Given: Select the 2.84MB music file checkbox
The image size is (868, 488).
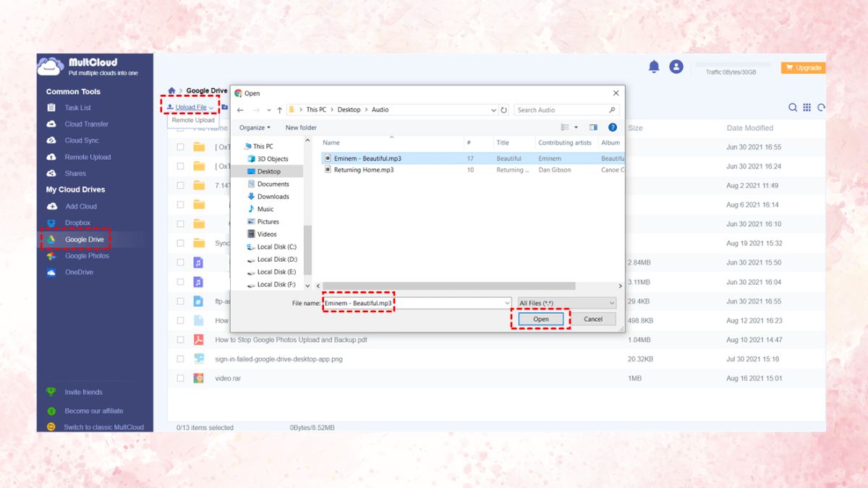Looking at the screenshot, I should coord(180,262).
